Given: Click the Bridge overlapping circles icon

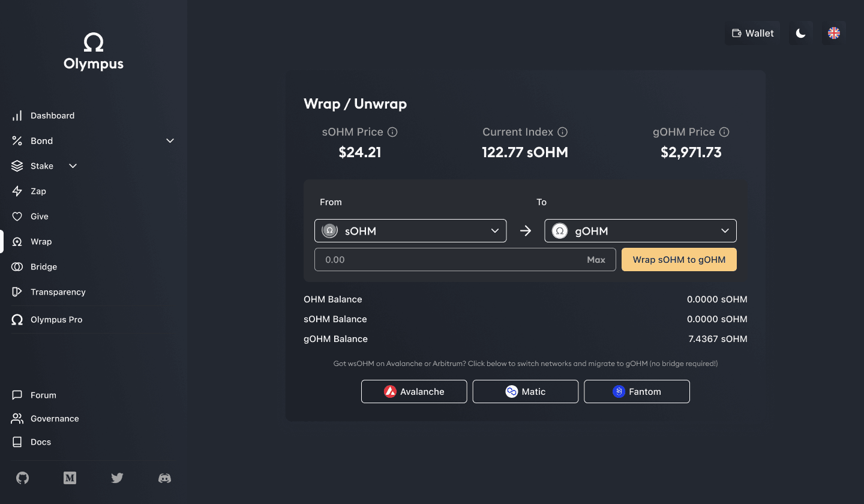Looking at the screenshot, I should (17, 267).
